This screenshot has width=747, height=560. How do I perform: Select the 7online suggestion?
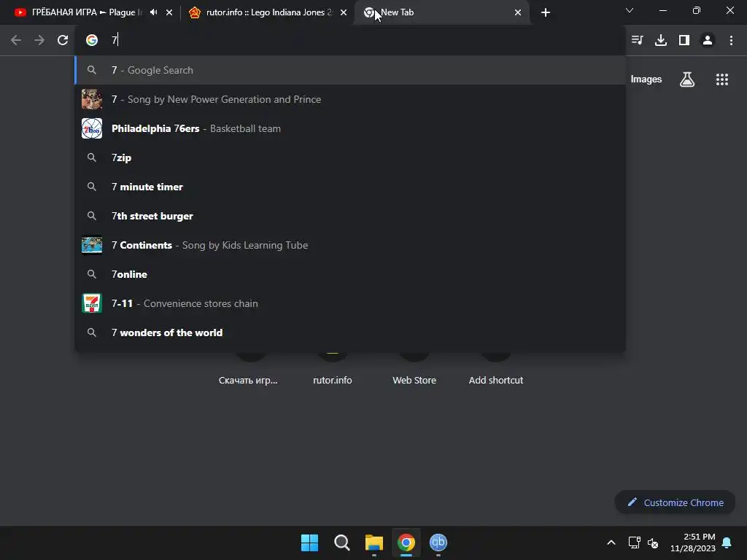pyautogui.click(x=350, y=274)
